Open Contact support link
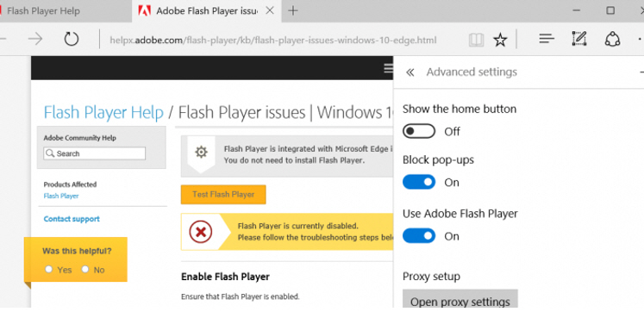Image resolution: width=644 pixels, height=318 pixels. (x=72, y=219)
